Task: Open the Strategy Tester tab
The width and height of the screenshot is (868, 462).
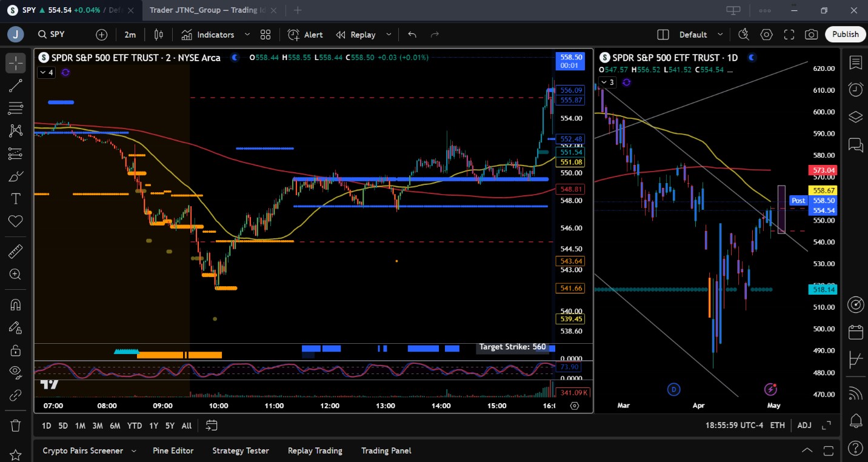Action: [x=241, y=450]
